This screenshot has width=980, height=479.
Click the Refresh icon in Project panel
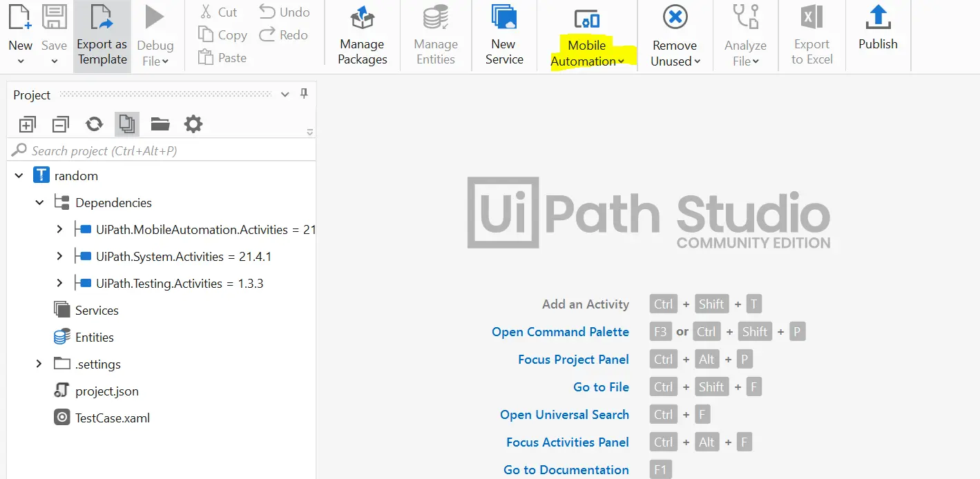94,124
